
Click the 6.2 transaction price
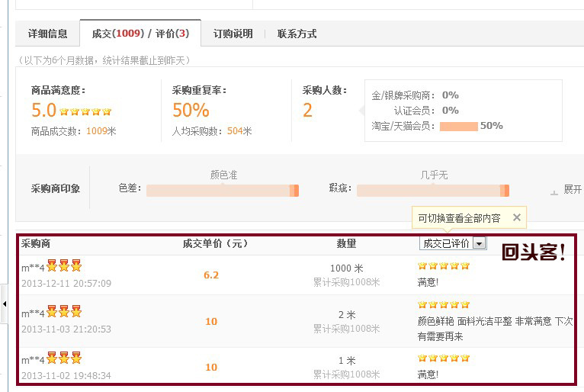211,275
